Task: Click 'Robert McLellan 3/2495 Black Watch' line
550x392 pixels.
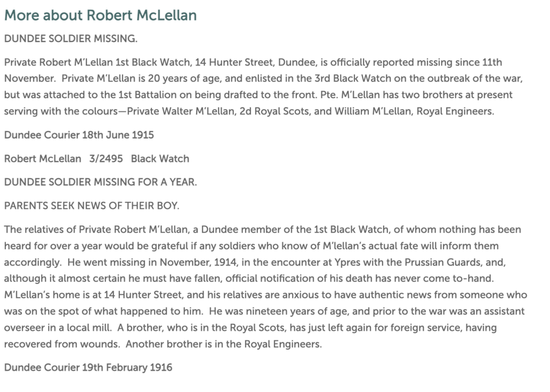Action: pyautogui.click(x=97, y=158)
